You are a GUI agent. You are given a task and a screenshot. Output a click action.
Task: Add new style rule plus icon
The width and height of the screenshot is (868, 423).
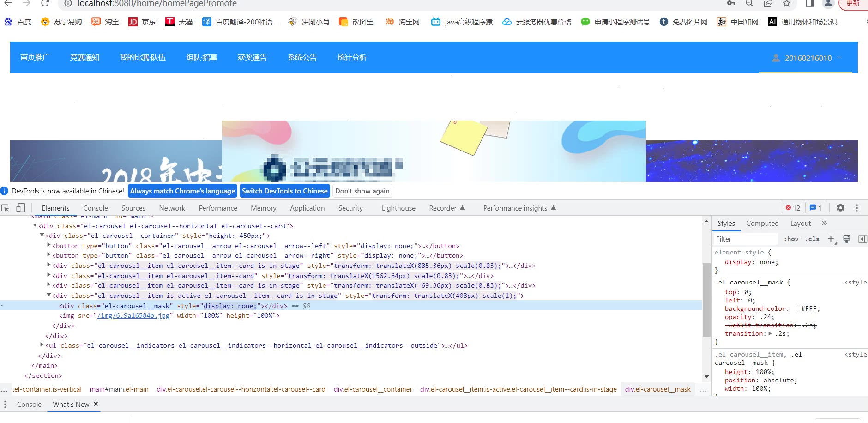coord(831,239)
